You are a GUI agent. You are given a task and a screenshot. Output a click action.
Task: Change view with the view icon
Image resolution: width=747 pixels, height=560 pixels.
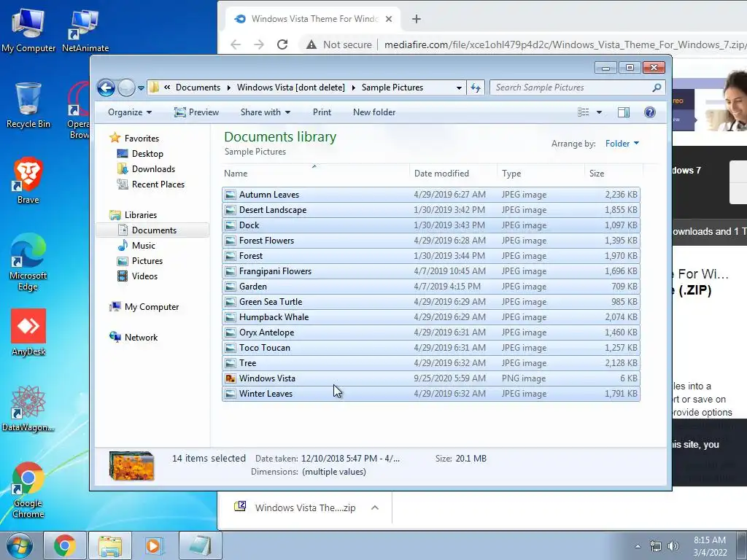pos(583,112)
